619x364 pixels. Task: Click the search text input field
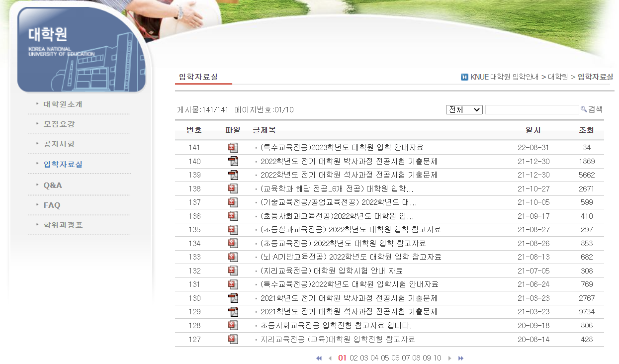pos(532,109)
